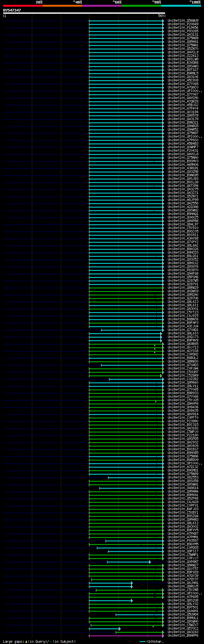204x644 pixels.
Task: Click the short cyan bar for UniRef100_Q0P6N7
Action: pos(129,562)
